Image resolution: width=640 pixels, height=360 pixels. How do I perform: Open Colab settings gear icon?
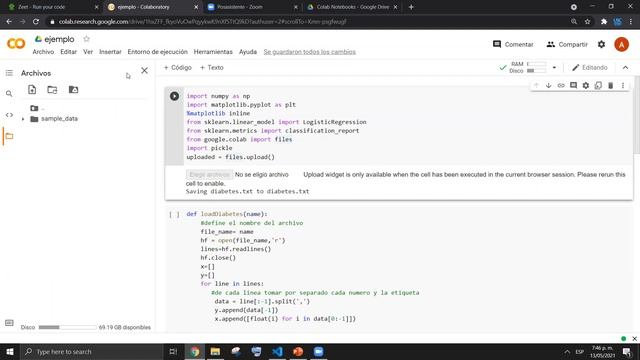click(601, 44)
